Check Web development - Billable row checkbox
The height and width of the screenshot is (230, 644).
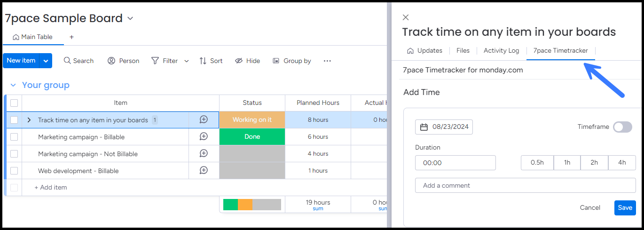14,171
